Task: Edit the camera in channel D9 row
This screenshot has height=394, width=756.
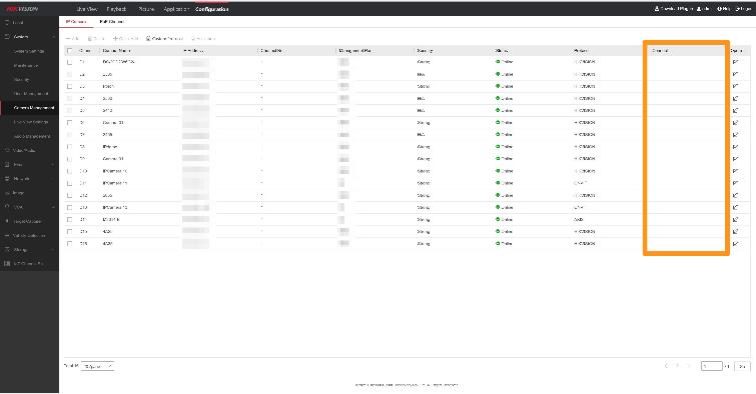Action: tap(735, 159)
